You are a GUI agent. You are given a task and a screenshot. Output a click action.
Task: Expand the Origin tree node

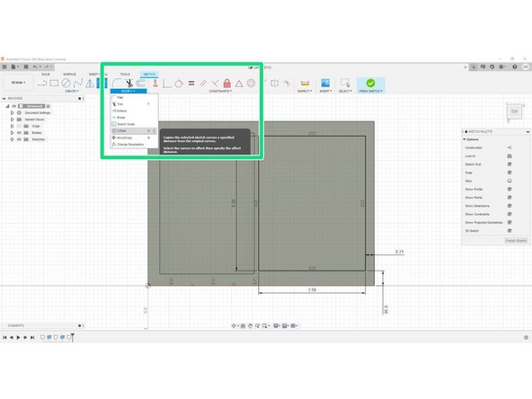coord(13,126)
